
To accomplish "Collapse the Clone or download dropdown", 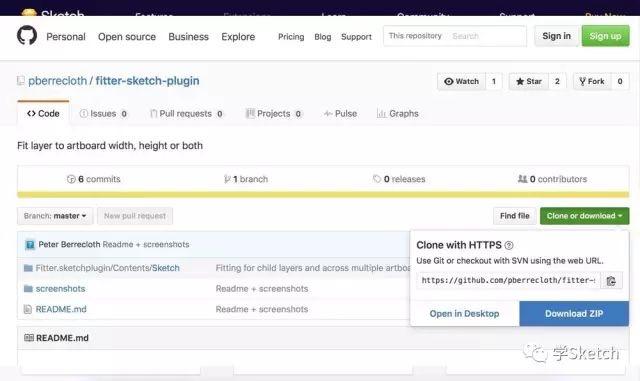I will pyautogui.click(x=584, y=216).
